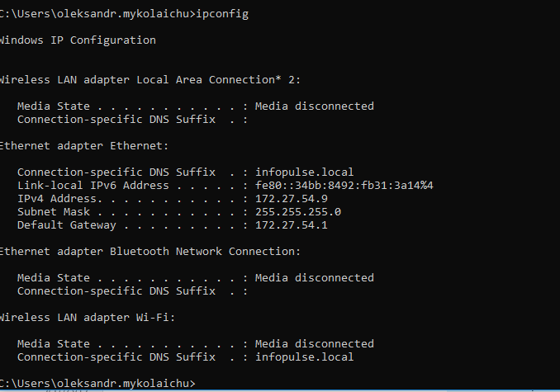The height and width of the screenshot is (392, 560).
Task: Click the Ethernet adapter Ethernet heading
Action: pos(83,146)
